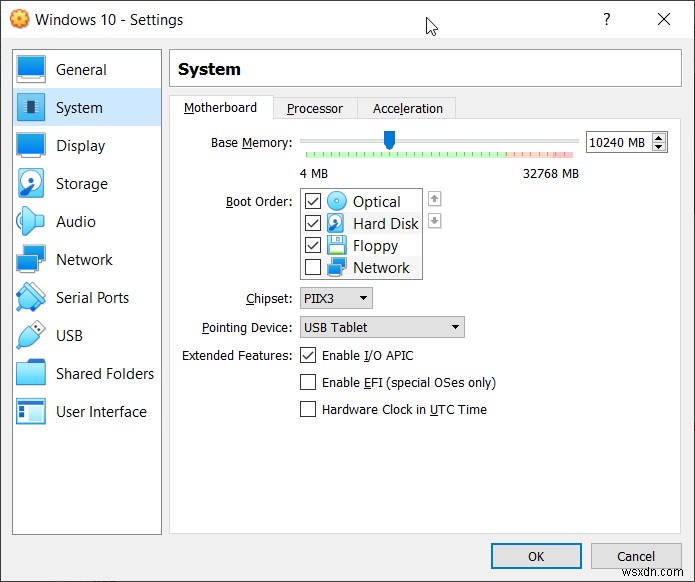This screenshot has height=582, width=695.
Task: Select Display label in settings sidebar
Action: tap(81, 146)
